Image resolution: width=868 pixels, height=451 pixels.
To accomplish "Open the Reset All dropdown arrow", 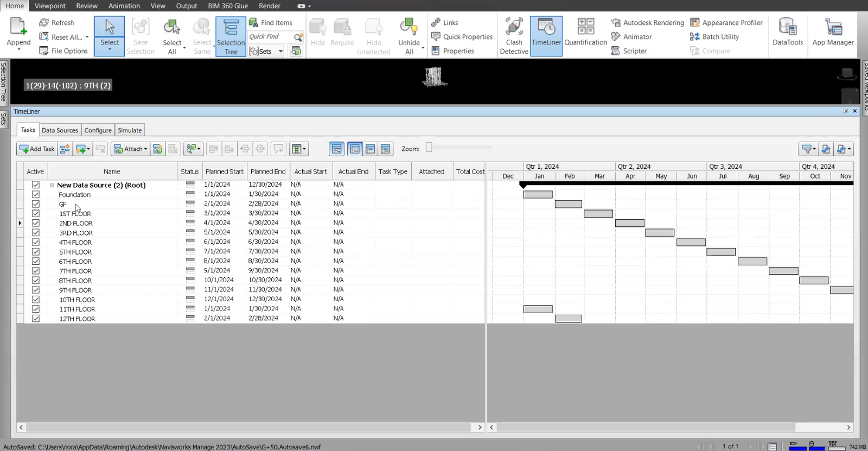I will [x=87, y=37].
